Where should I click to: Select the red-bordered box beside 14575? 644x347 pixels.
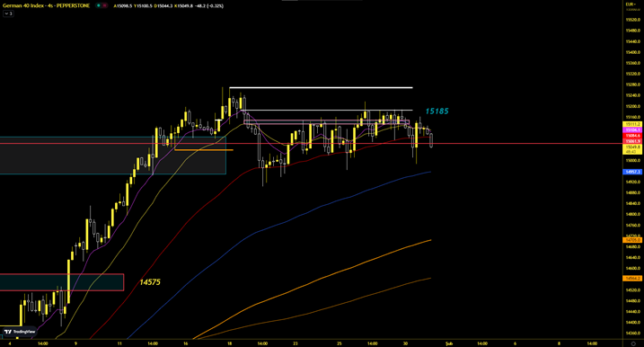[x=62, y=282]
